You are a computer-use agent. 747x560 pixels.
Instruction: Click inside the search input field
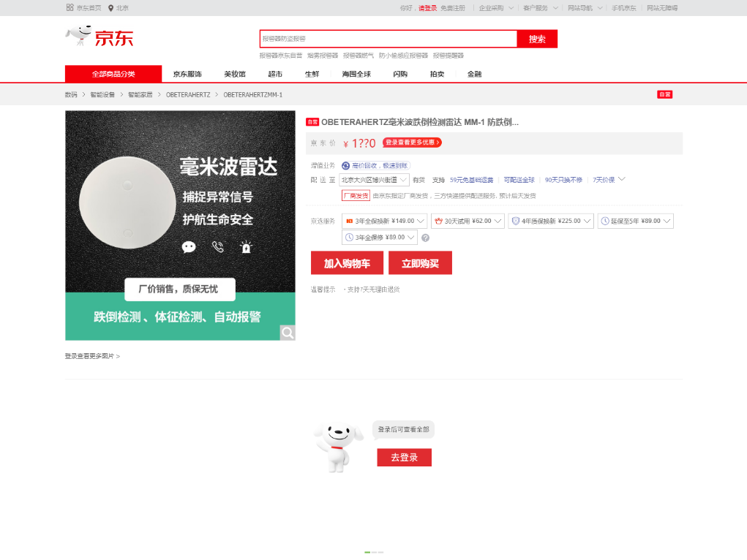coord(388,38)
